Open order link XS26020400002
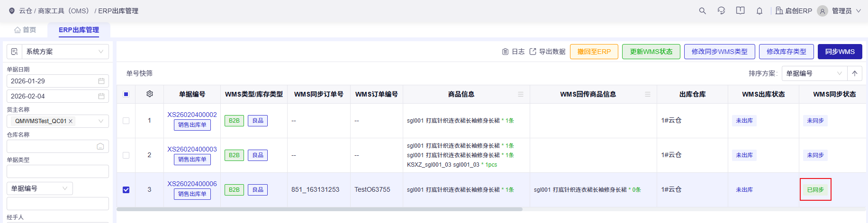 [192, 115]
